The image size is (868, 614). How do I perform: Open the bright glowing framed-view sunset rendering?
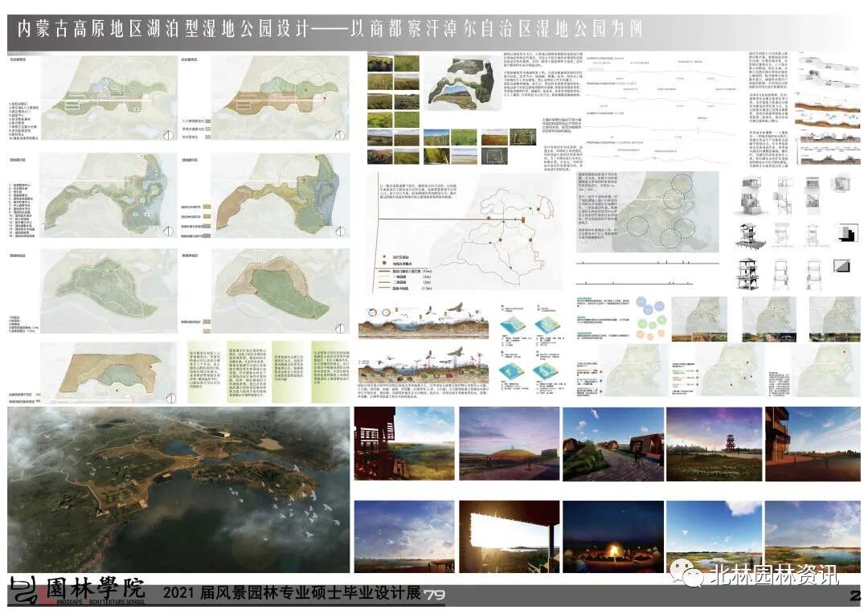(x=510, y=537)
